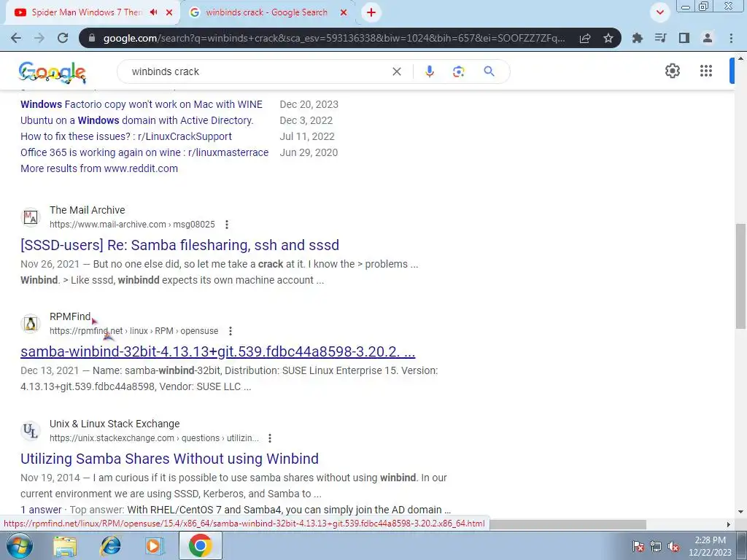
Task: Open the Windows Start orb
Action: click(20, 545)
